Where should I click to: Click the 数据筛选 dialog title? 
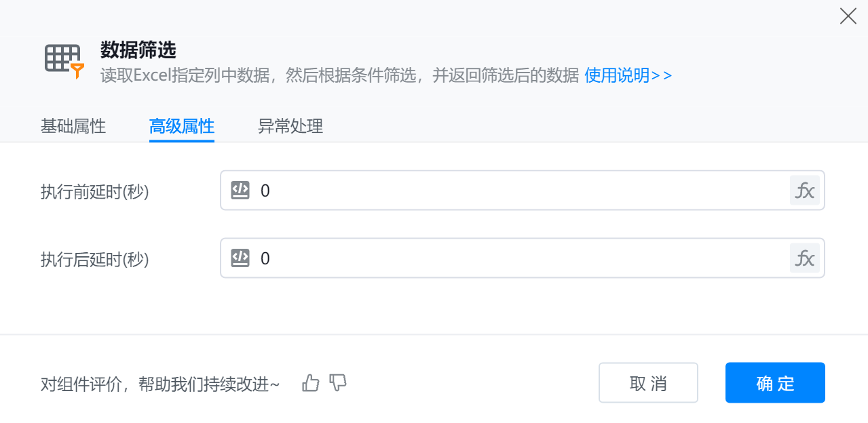point(138,49)
